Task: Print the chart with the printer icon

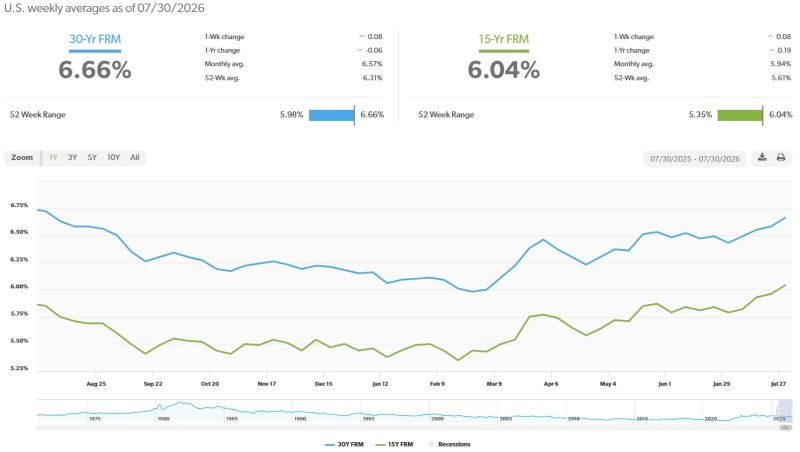Action: click(x=781, y=157)
